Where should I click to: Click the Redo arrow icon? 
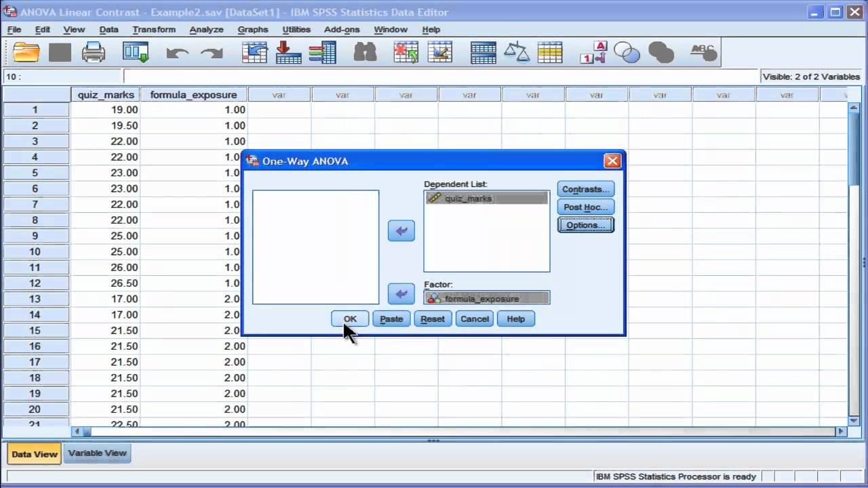(212, 53)
